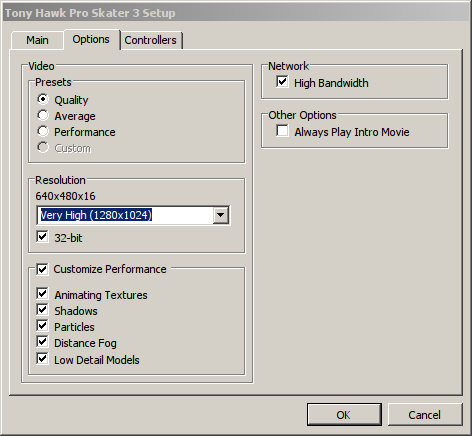Disable High Bandwidth network option
This screenshot has height=436, width=472.
[x=282, y=82]
